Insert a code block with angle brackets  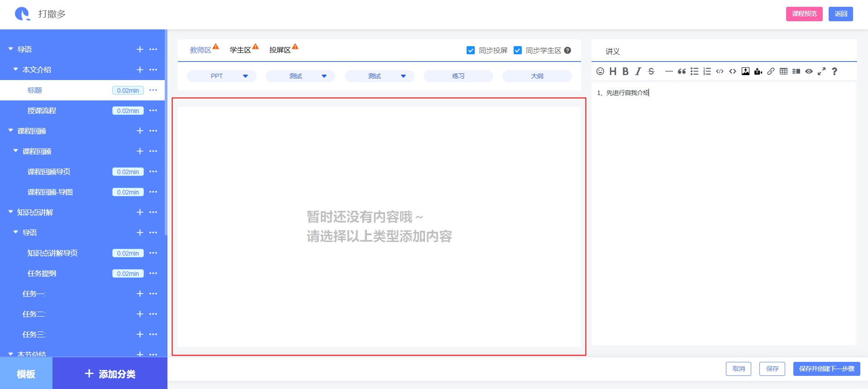(733, 71)
